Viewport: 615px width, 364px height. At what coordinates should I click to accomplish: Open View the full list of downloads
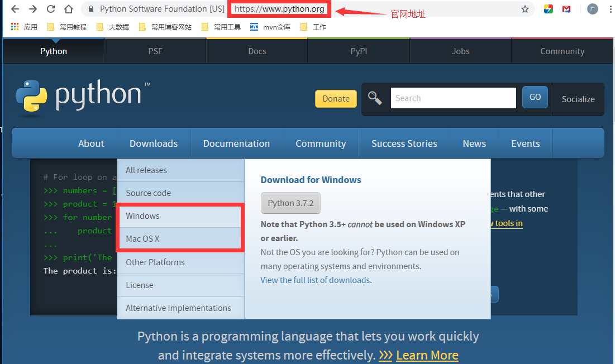coord(316,280)
